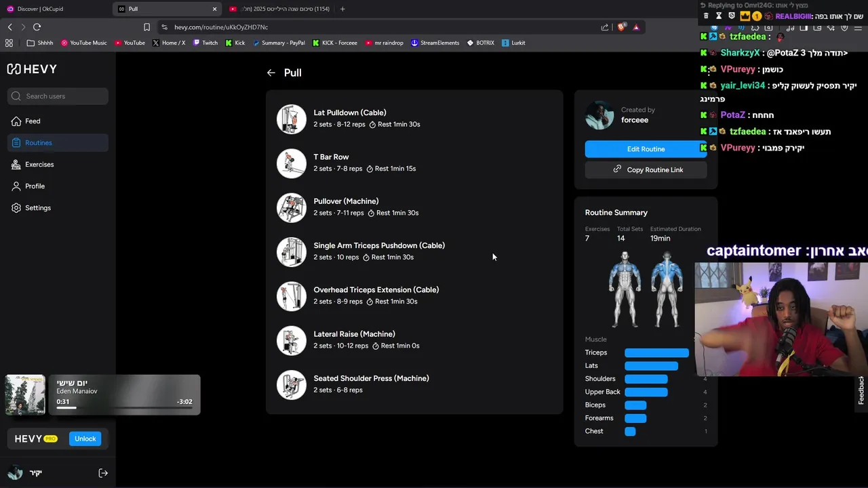Screen dimensions: 868x488
Task: Click the album art in music player
Action: 25,394
